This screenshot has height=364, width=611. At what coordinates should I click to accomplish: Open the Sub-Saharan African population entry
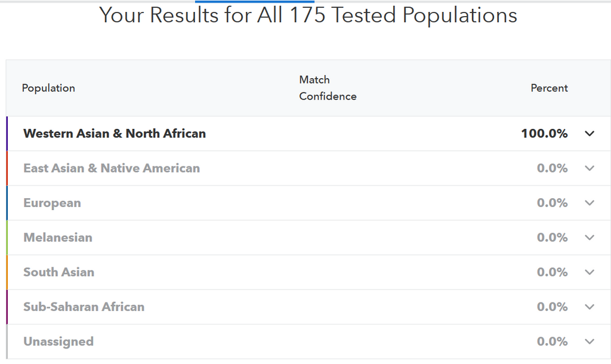pyautogui.click(x=84, y=307)
